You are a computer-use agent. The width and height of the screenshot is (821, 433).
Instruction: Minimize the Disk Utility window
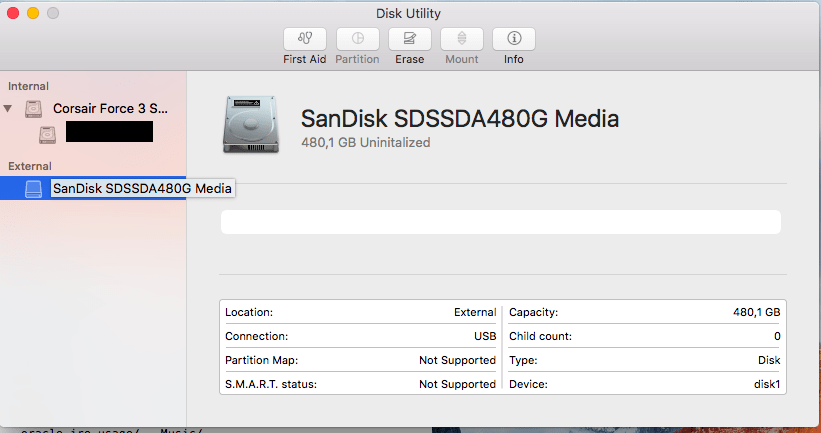pos(33,13)
